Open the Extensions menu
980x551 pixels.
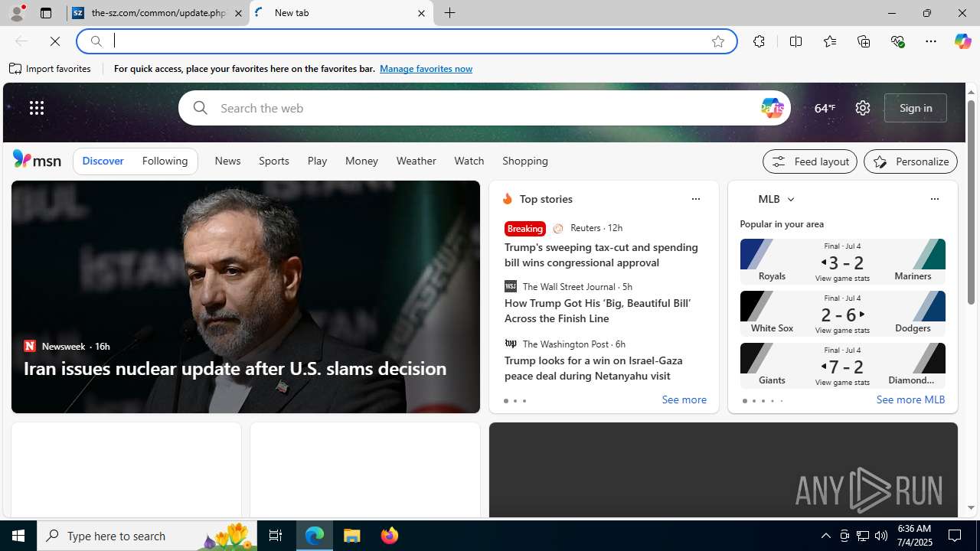[x=759, y=41]
